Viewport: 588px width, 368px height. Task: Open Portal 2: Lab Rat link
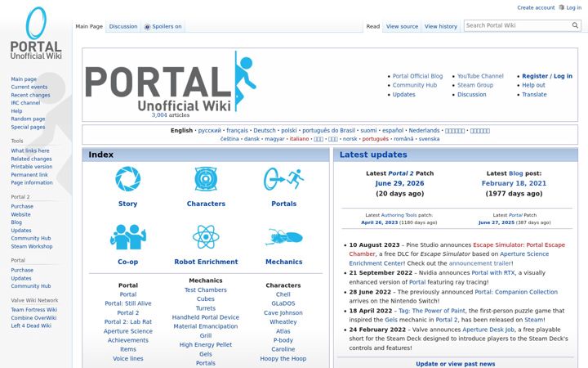[128, 322]
